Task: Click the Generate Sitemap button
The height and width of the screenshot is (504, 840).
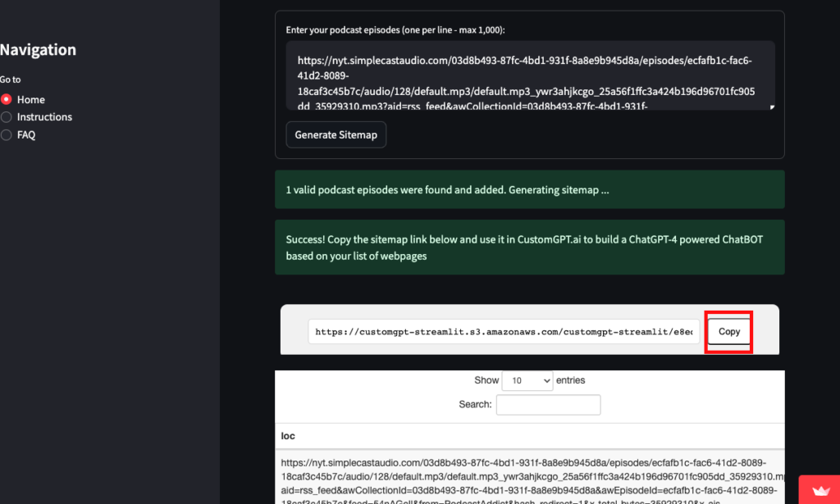Action: 336,134
